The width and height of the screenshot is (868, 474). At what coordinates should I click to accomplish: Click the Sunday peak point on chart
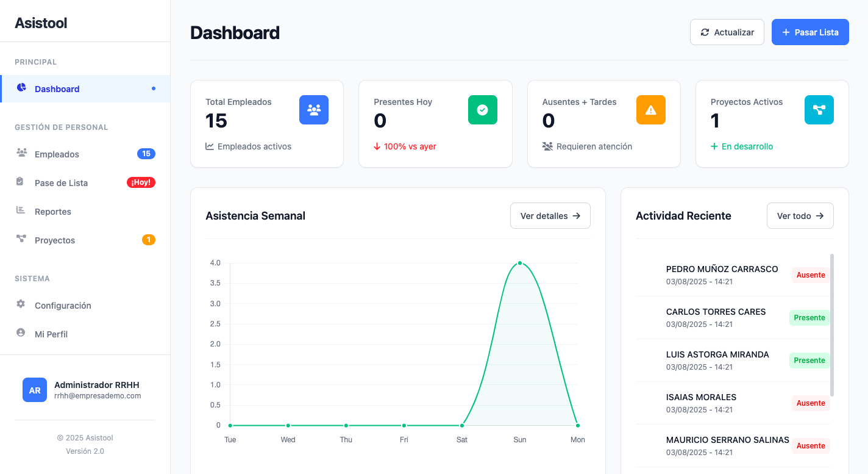pos(520,263)
